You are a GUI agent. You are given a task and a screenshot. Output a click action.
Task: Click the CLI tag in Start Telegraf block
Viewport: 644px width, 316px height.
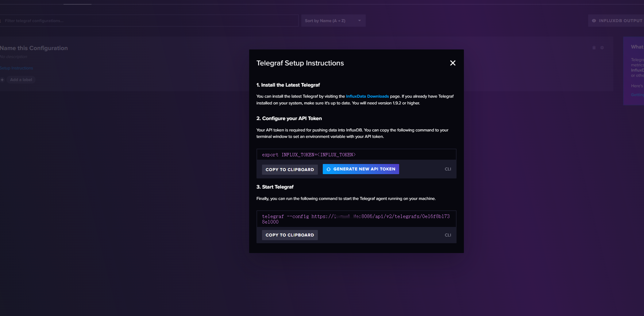pyautogui.click(x=448, y=235)
